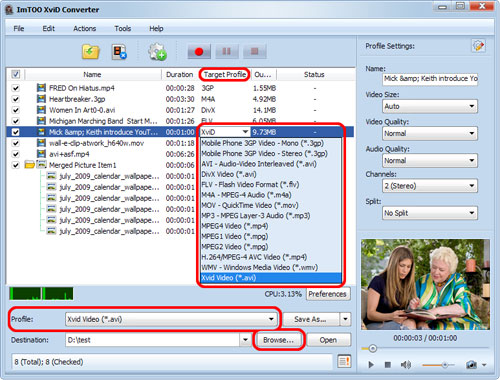Click the log report icon in status bar
The height and width of the screenshot is (380, 500).
(344, 361)
